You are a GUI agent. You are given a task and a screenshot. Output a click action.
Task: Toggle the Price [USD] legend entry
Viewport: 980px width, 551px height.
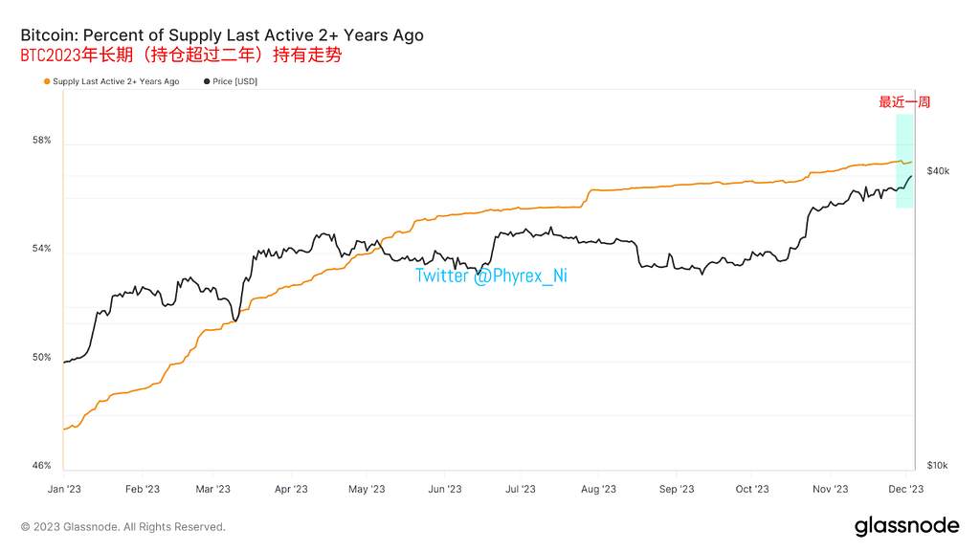pyautogui.click(x=230, y=81)
